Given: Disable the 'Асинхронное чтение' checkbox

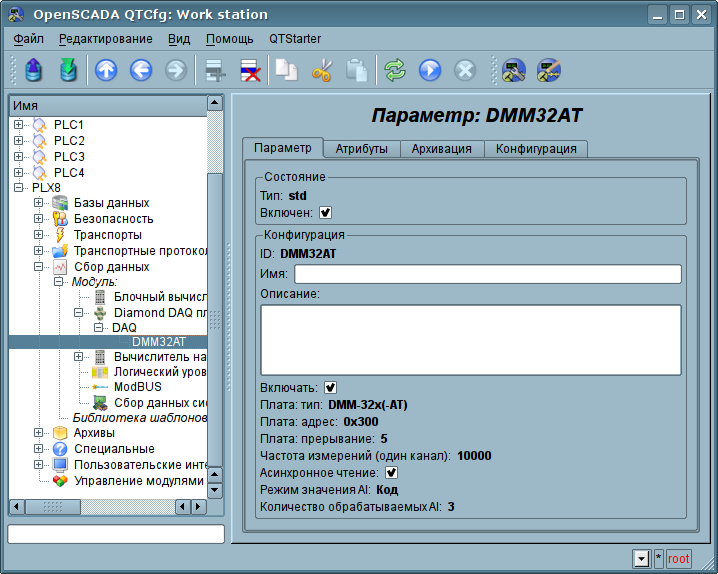Looking at the screenshot, I should (x=392, y=472).
